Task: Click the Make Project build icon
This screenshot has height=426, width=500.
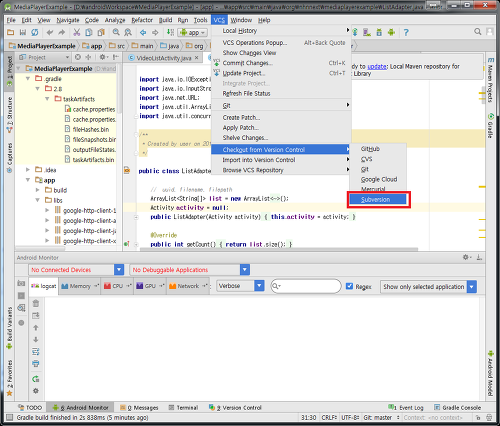Action: (x=170, y=32)
